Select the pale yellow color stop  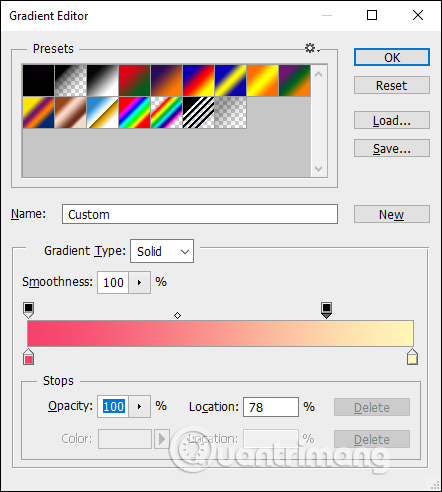412,357
